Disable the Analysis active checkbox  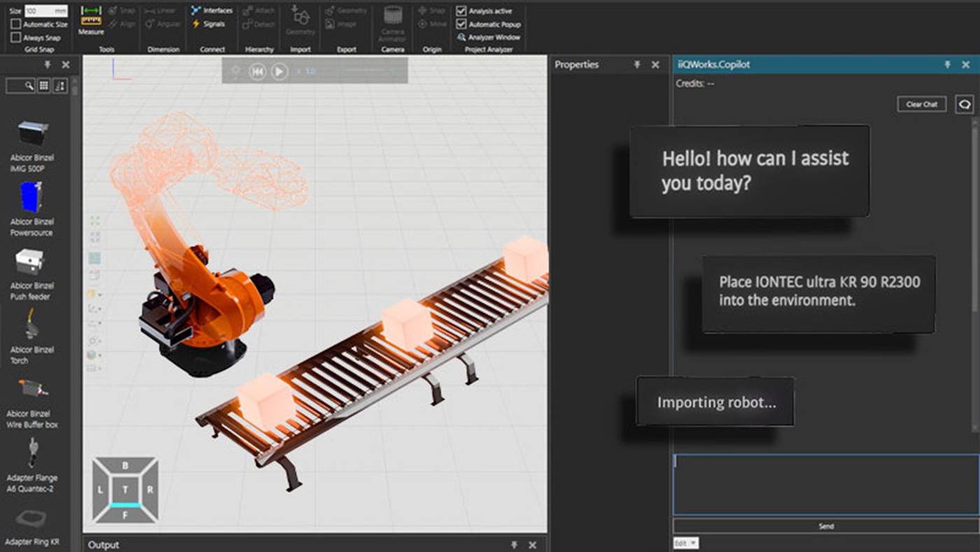461,11
